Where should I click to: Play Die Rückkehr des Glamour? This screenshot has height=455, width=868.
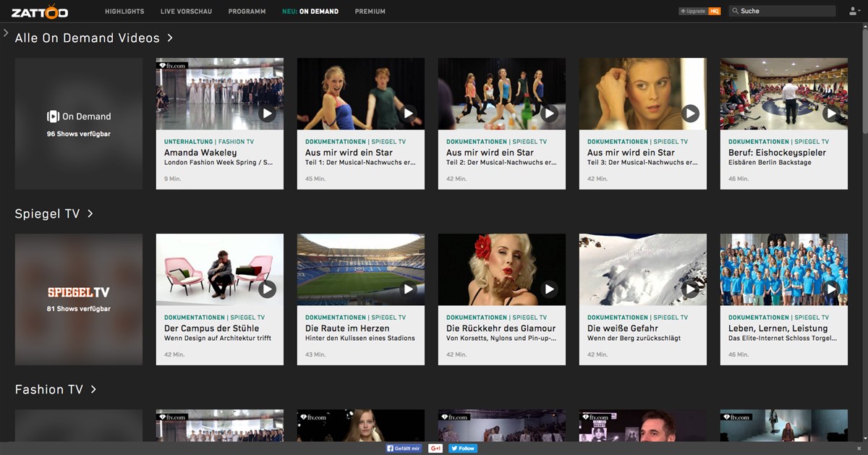click(550, 289)
